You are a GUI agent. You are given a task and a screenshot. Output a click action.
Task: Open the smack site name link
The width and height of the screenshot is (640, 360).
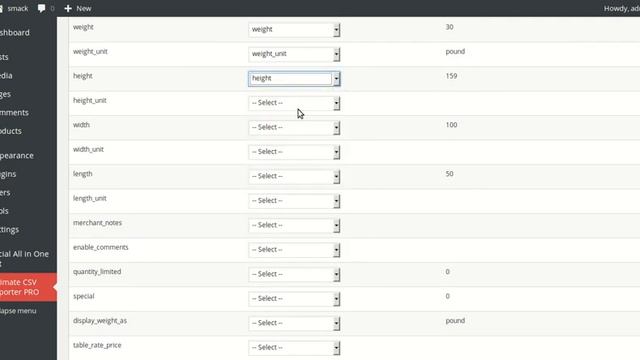point(18,8)
